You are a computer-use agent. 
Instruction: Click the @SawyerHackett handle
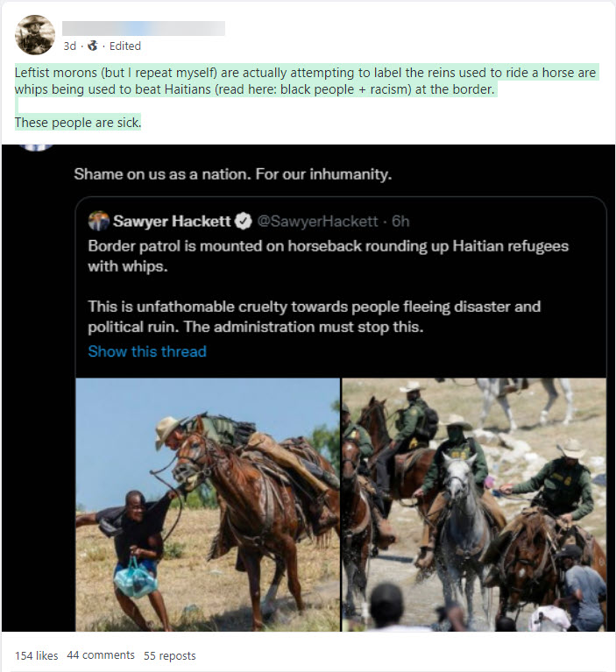(317, 222)
